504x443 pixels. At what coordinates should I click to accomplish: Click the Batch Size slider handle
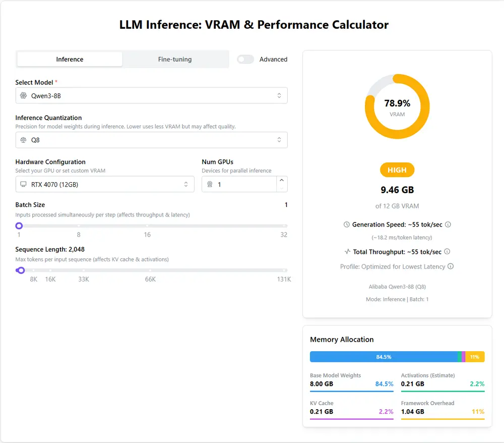pos(19,226)
